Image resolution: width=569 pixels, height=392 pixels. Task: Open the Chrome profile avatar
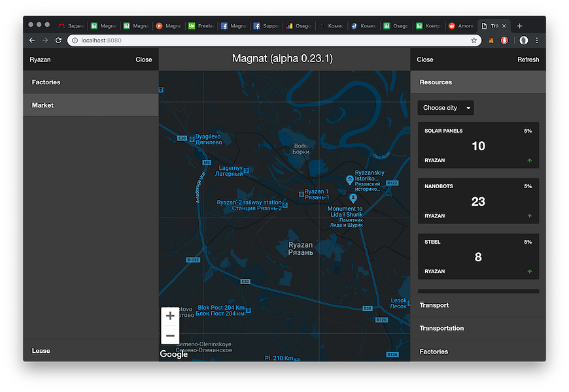coord(523,41)
